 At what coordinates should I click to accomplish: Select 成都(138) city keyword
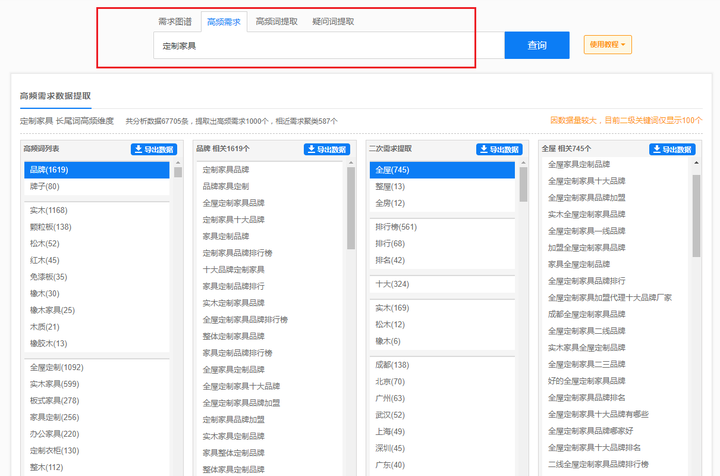click(442, 365)
